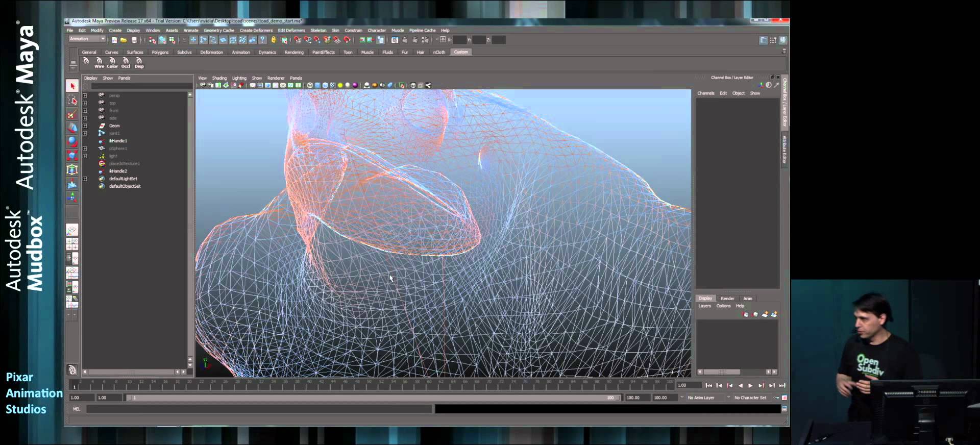Image resolution: width=980 pixels, height=445 pixels.
Task: Select the arrow Select tool
Action: pyautogui.click(x=72, y=86)
